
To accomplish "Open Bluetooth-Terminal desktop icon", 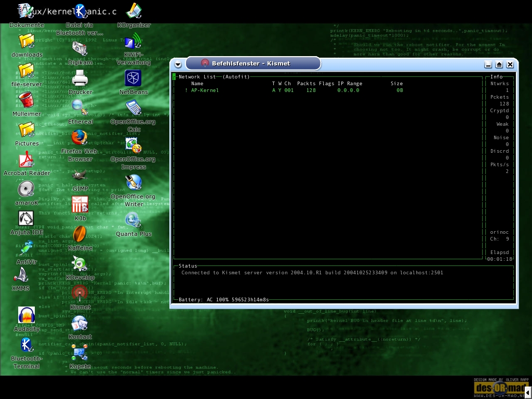I will click(26, 345).
